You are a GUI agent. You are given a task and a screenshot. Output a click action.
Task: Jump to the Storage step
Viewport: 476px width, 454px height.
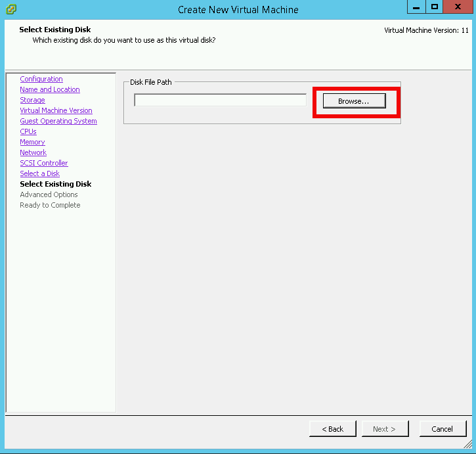click(x=32, y=100)
